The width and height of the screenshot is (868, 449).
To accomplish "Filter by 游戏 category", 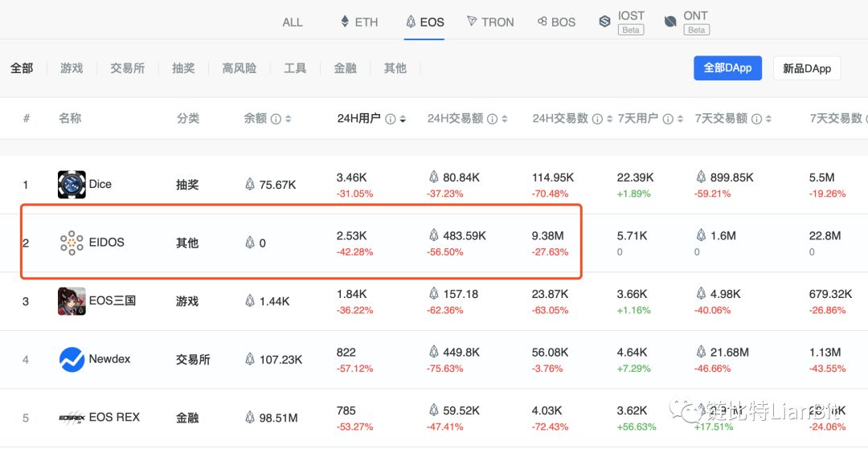I will 72,68.
